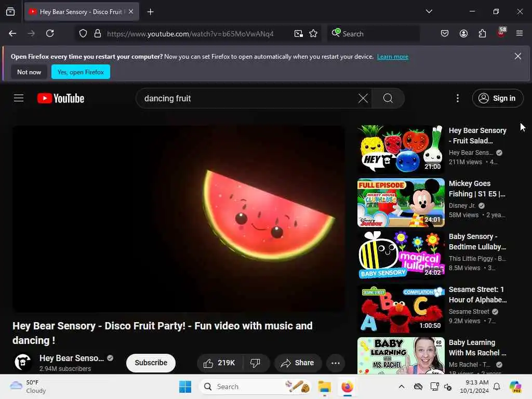Open YouTube guide hamburger menu
This screenshot has height=399, width=532.
[x=19, y=98]
